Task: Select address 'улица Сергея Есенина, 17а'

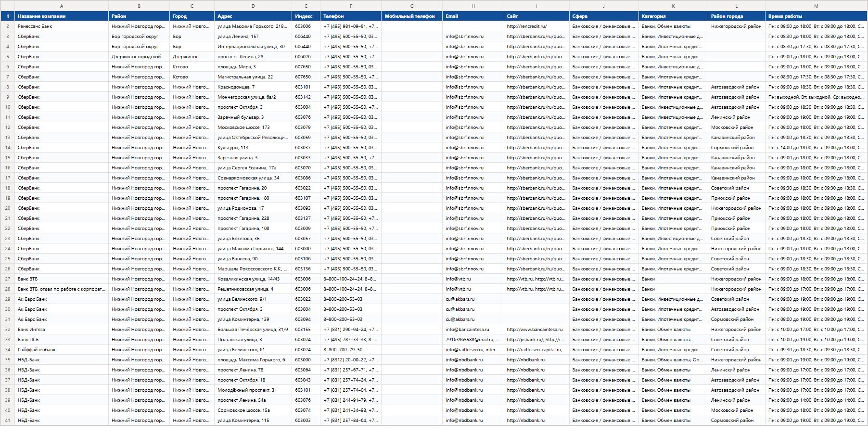Action: point(253,168)
